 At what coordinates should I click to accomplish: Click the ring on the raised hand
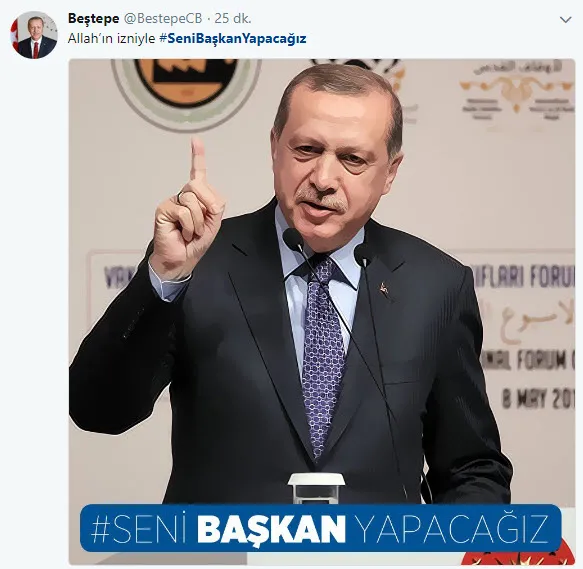pyautogui.click(x=181, y=196)
